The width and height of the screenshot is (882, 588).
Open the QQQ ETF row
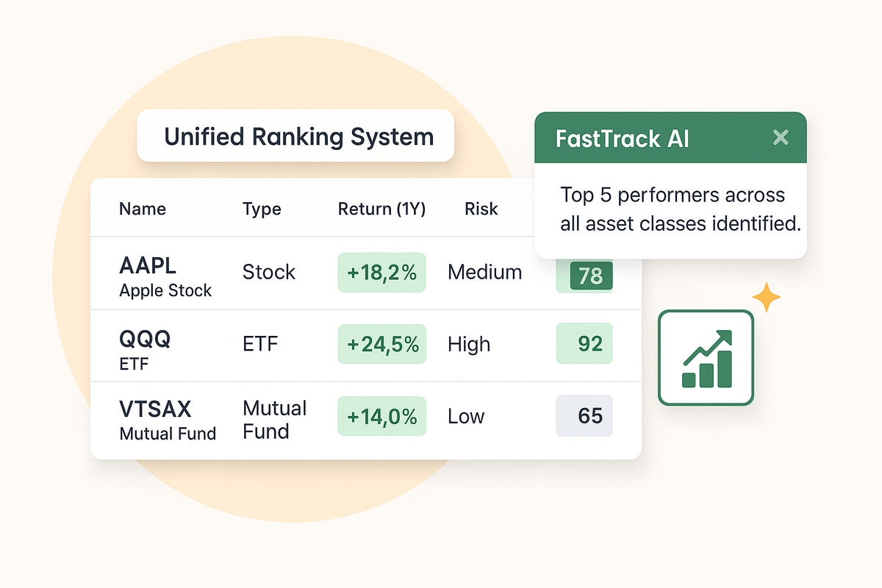(366, 345)
